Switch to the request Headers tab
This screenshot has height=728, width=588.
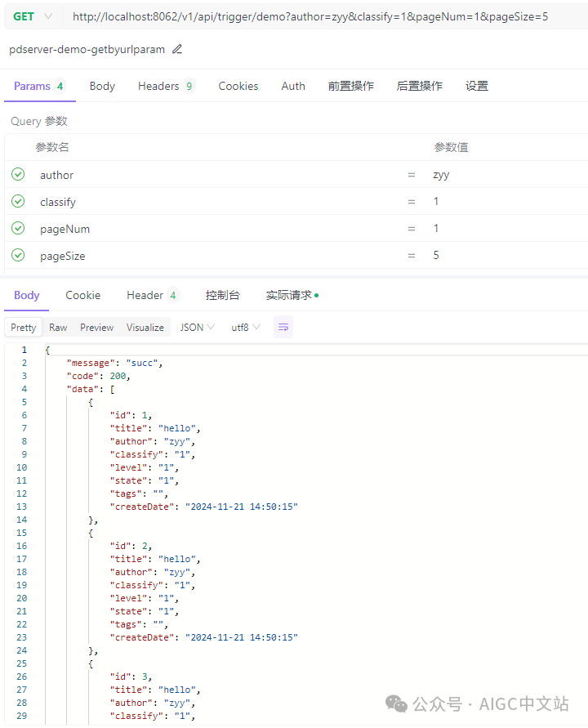[x=165, y=86]
